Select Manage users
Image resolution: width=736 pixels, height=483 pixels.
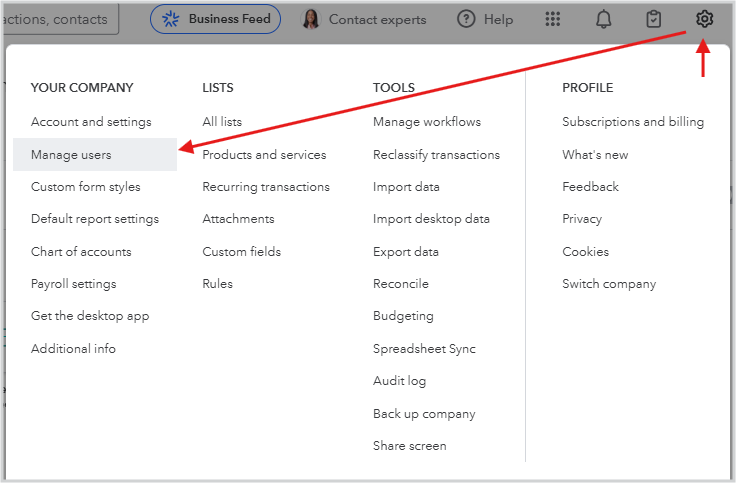(71, 155)
